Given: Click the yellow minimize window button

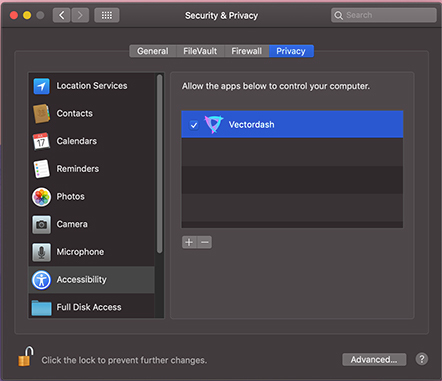Looking at the screenshot, I should (27, 15).
